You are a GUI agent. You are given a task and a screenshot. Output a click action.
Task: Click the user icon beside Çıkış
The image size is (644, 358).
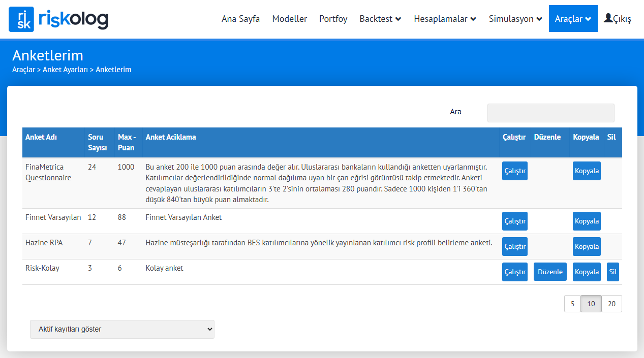click(x=608, y=18)
